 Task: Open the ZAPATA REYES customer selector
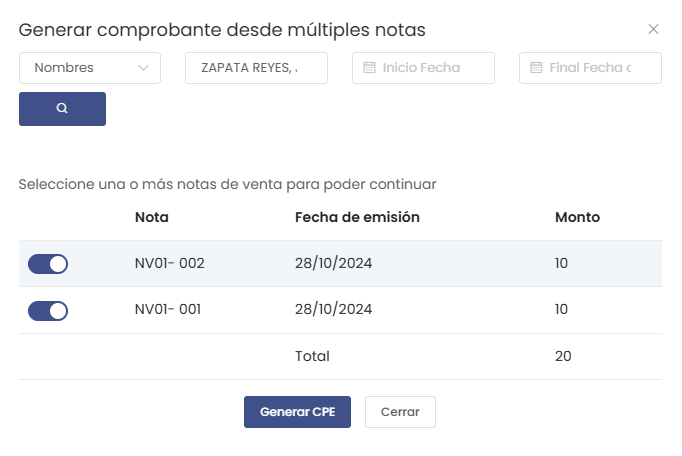click(256, 68)
